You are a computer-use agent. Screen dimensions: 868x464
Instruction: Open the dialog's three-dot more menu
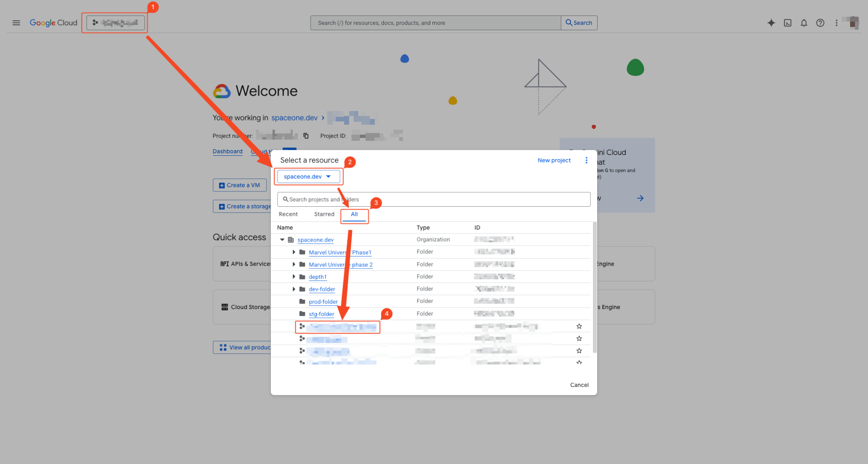pyautogui.click(x=586, y=160)
